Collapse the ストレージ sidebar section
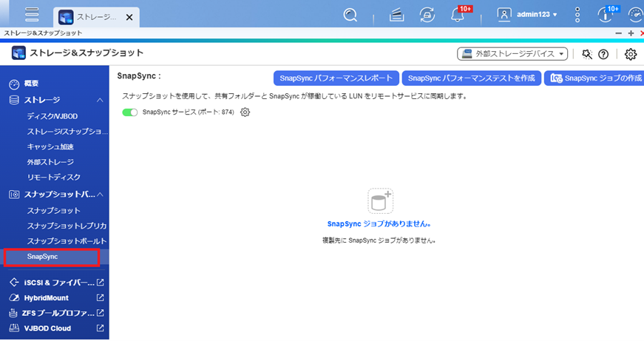Viewport: 644px width, 341px height. (100, 100)
